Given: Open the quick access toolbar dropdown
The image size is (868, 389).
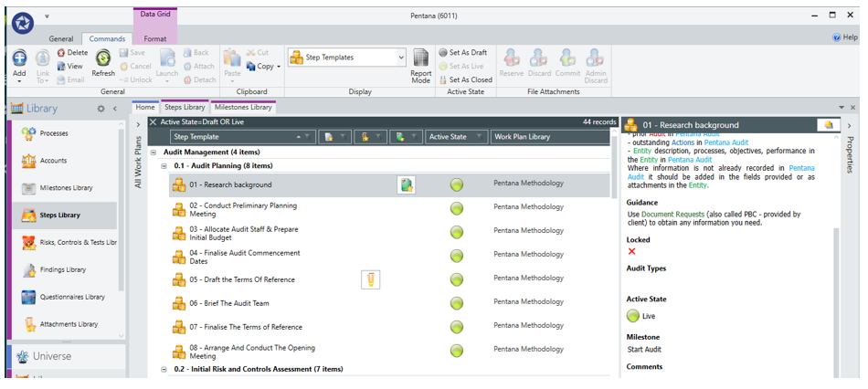Looking at the screenshot, I should (47, 16).
